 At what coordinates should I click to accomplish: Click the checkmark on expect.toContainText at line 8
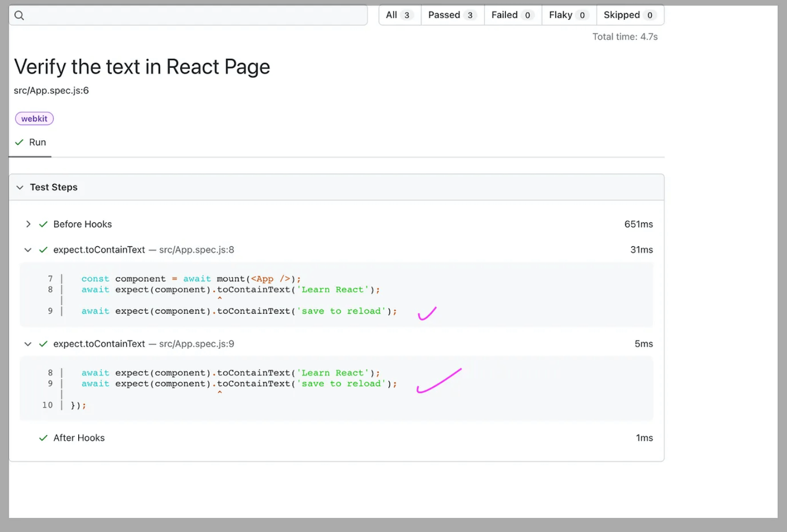[43, 250]
